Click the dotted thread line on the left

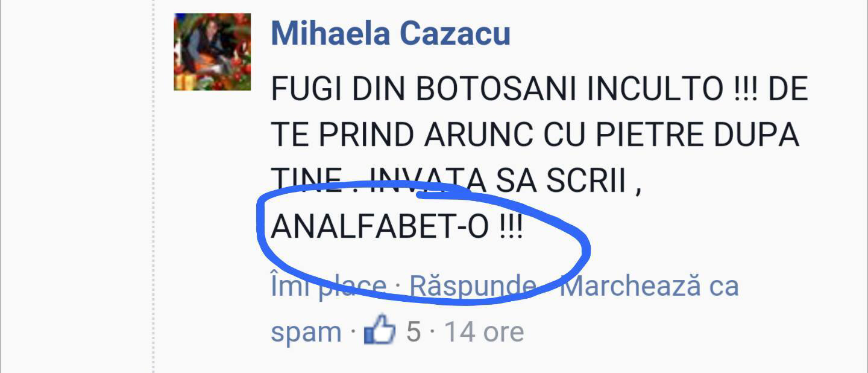pos(153,186)
